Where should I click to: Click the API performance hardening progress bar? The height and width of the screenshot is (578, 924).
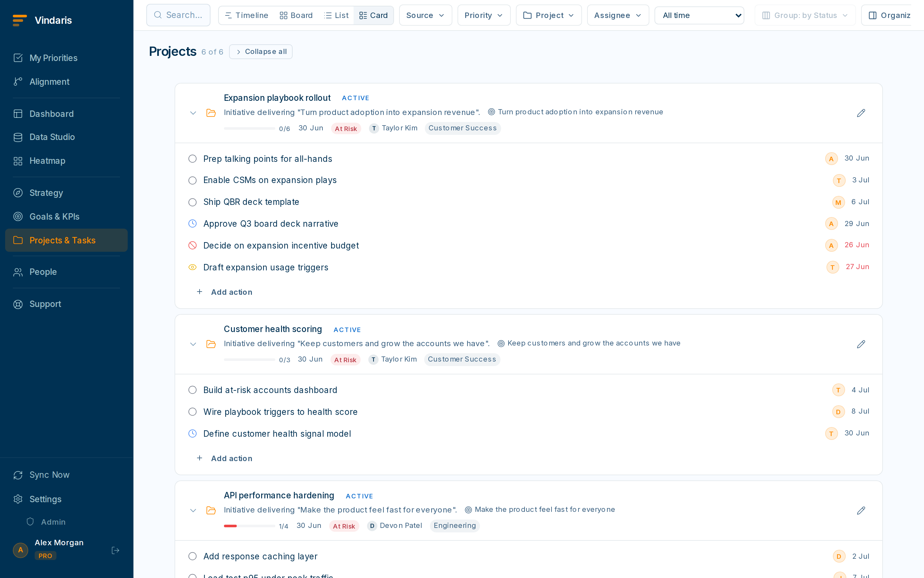249,526
